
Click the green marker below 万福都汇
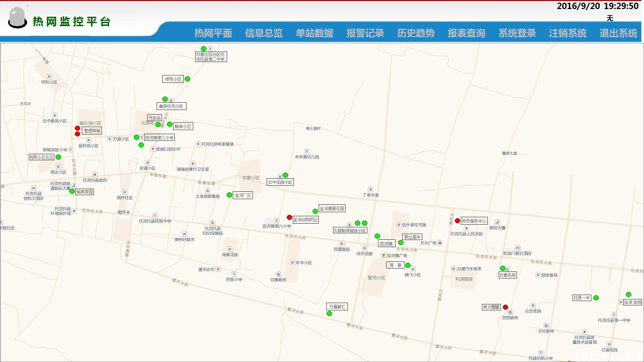329,313
